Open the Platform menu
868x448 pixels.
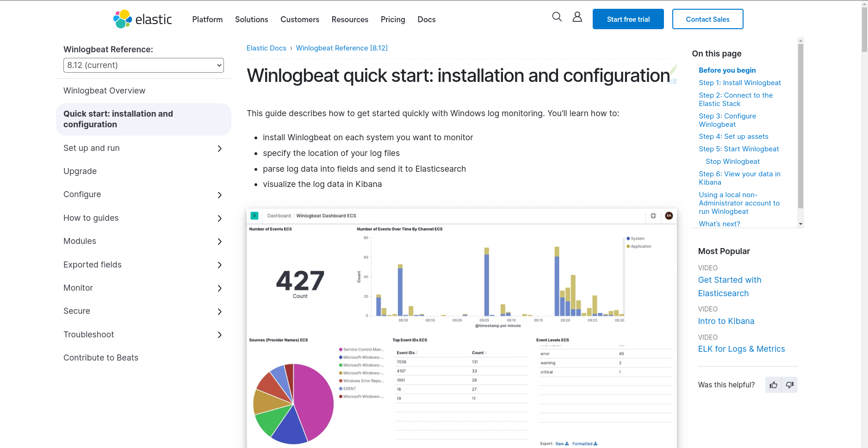tap(207, 19)
